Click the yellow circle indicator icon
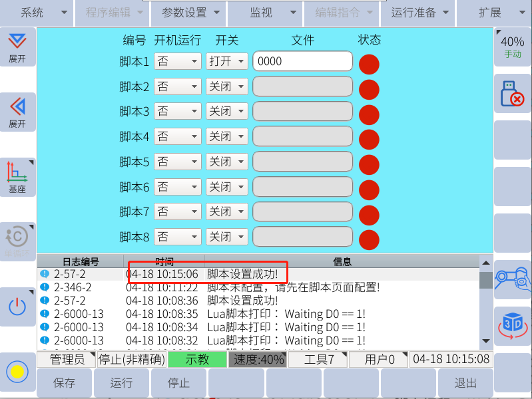532x399 pixels. [x=17, y=372]
